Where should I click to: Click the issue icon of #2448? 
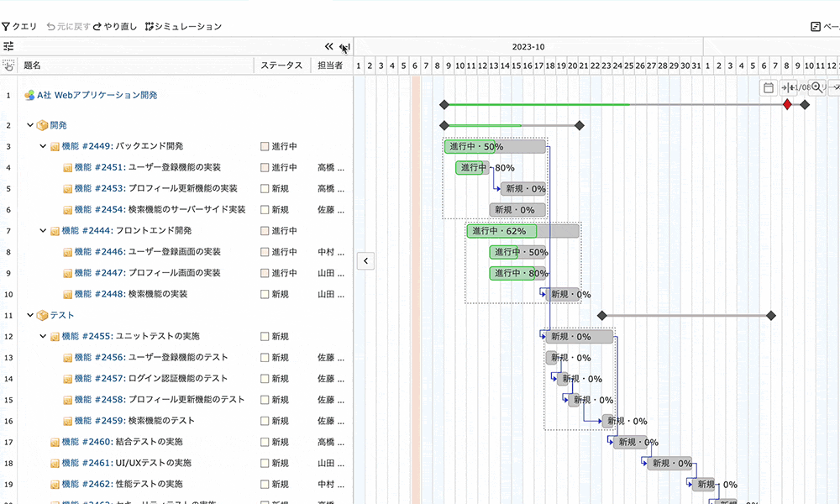[67, 295]
